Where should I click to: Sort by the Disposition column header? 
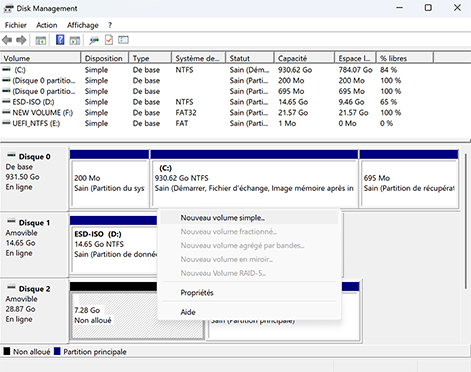(104, 58)
